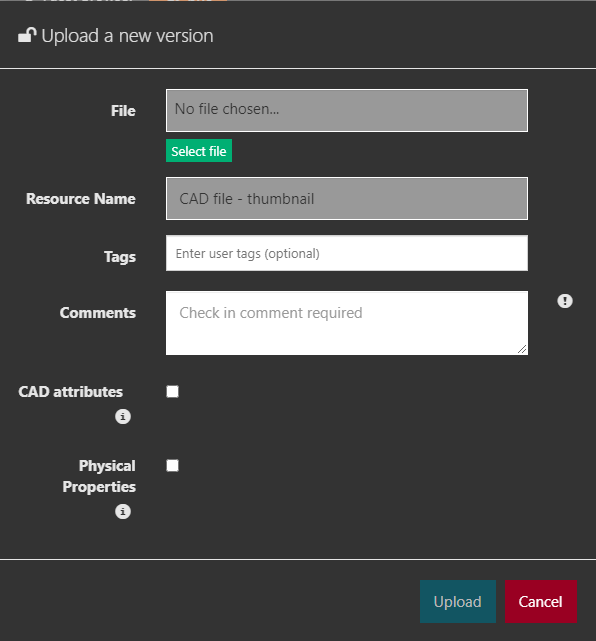Click the green Select file button
Screen dimensions: 596x641
pos(199,151)
